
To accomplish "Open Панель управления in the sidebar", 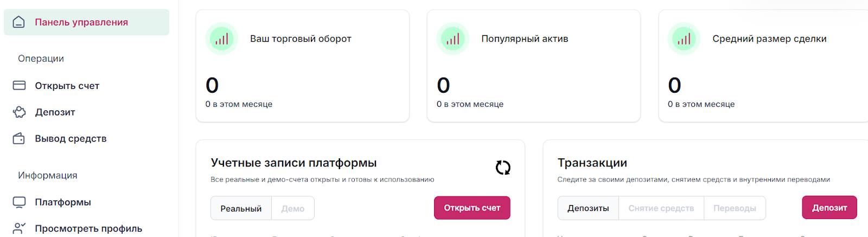I will pyautogui.click(x=81, y=22).
